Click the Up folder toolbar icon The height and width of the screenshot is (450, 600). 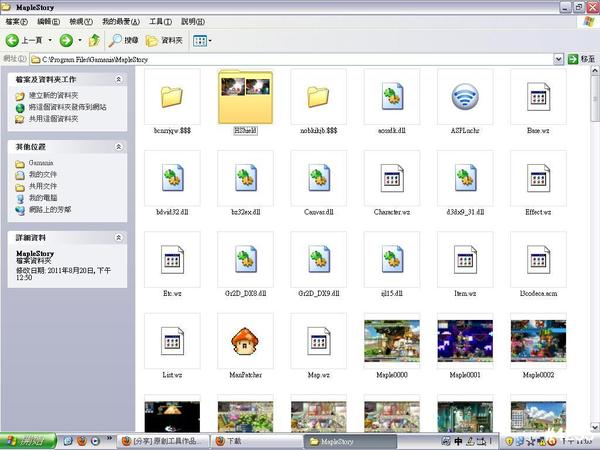94,40
